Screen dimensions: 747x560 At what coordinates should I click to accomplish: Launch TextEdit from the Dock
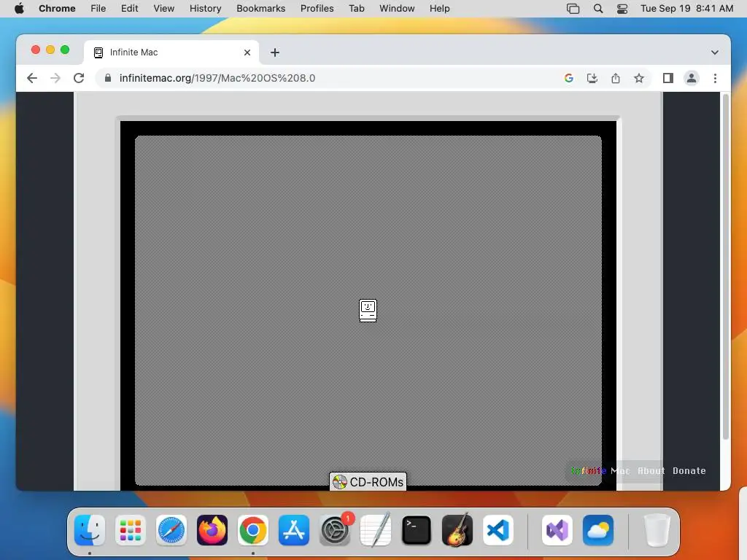coord(376,530)
